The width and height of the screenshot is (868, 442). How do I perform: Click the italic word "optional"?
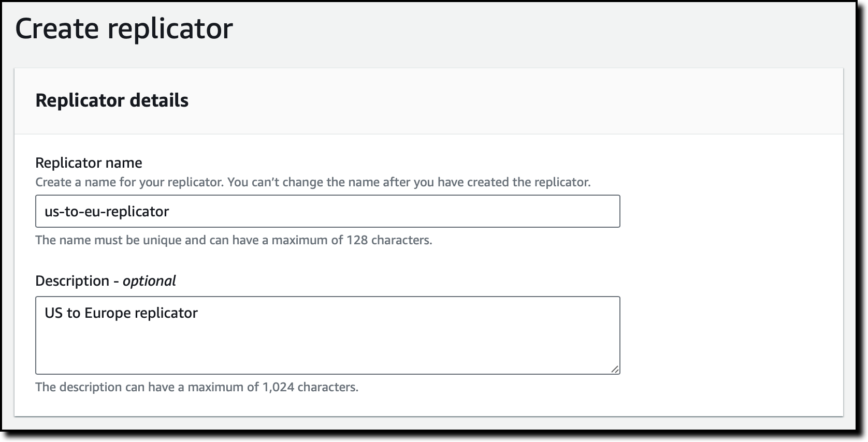click(149, 281)
